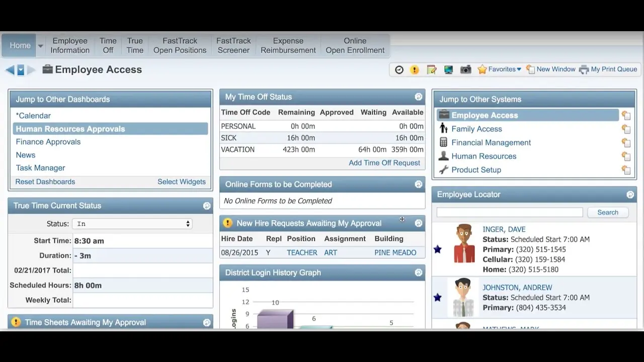The image size is (644, 362).
Task: Click the computer monitor toolbar icon
Action: (448, 70)
